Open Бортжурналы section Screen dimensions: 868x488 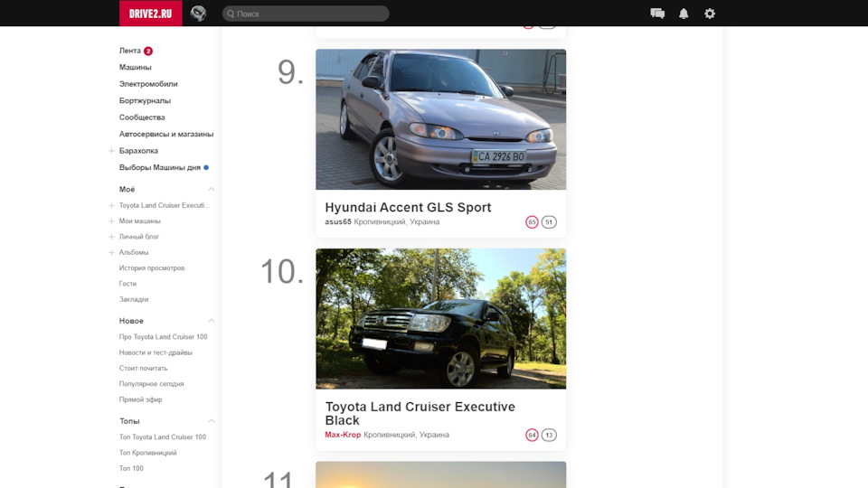pyautogui.click(x=145, y=100)
